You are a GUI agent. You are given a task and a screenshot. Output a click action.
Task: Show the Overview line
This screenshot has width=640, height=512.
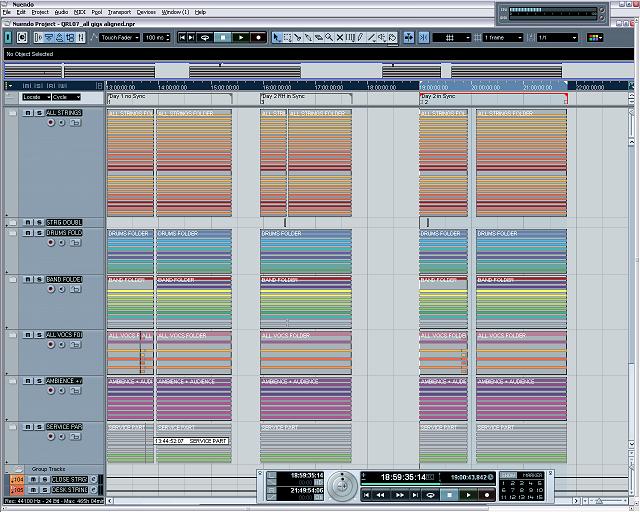[x=60, y=38]
